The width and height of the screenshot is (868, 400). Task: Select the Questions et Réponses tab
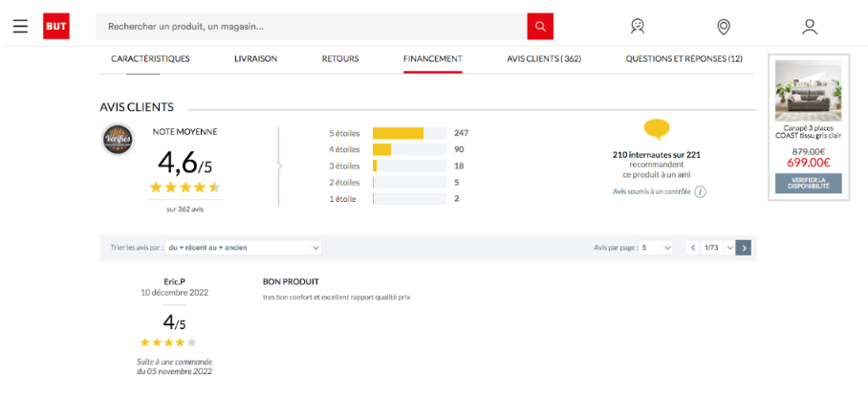tap(684, 58)
